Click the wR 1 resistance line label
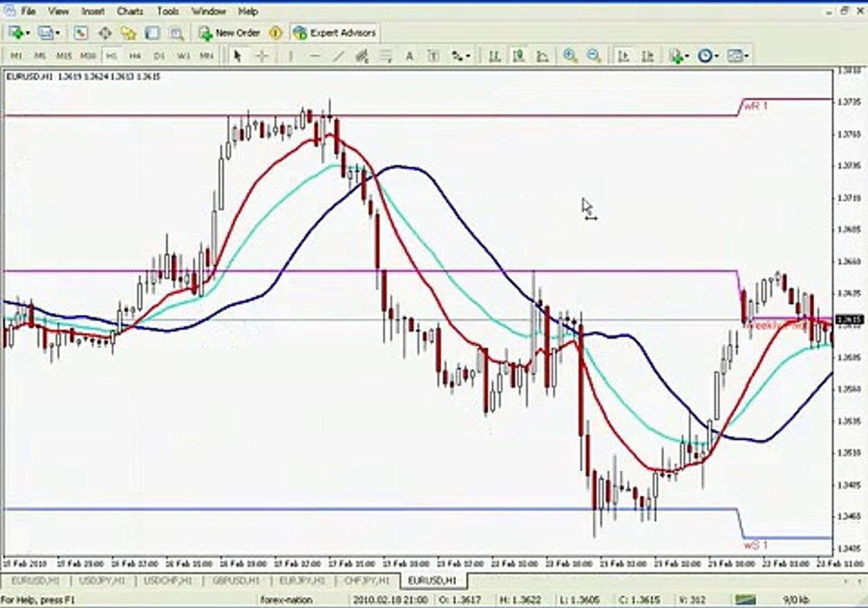Image resolution: width=868 pixels, height=608 pixels. click(x=757, y=106)
